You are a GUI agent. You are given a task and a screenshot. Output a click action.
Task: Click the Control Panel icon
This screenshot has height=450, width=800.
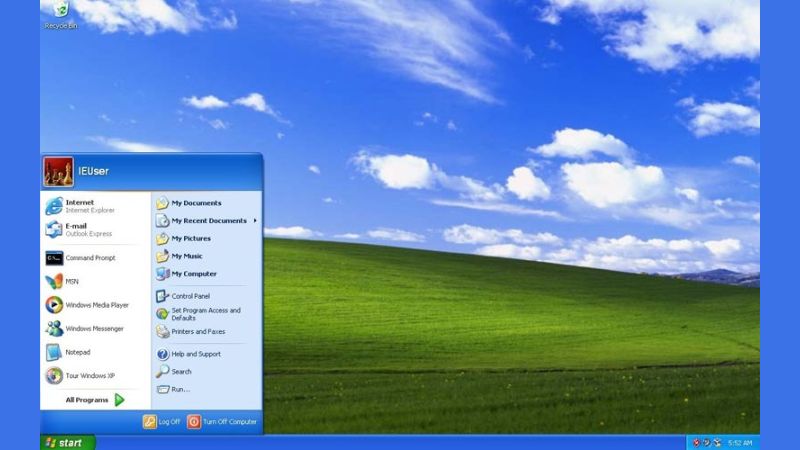162,296
